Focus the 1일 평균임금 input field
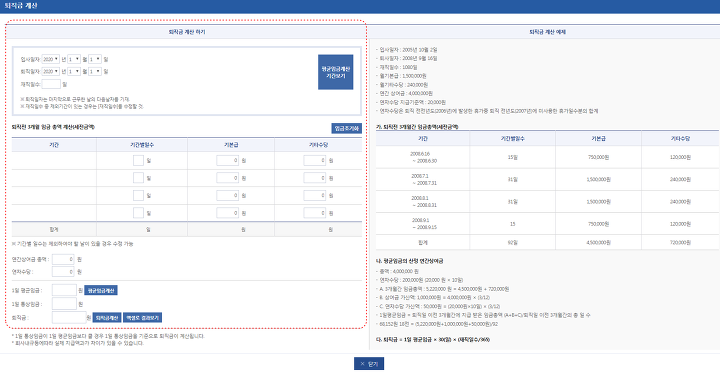Screen dimensions: 720x372 [x=64, y=290]
